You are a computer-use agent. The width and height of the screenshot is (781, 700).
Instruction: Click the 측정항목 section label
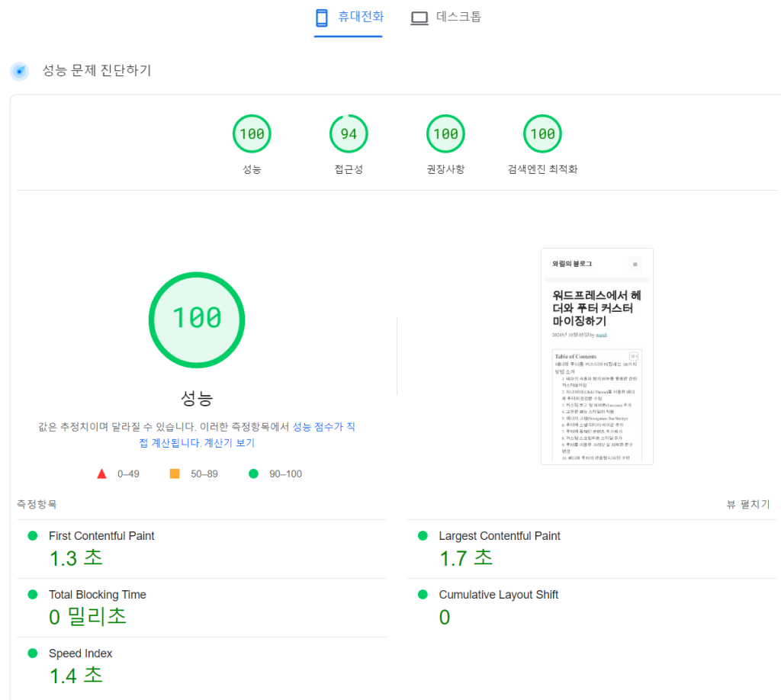pyautogui.click(x=37, y=504)
